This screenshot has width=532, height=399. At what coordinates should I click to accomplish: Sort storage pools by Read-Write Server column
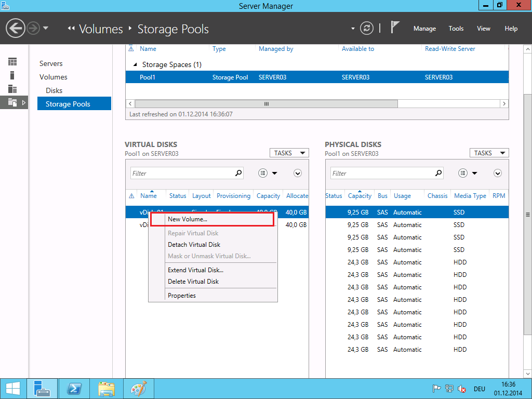click(x=450, y=49)
